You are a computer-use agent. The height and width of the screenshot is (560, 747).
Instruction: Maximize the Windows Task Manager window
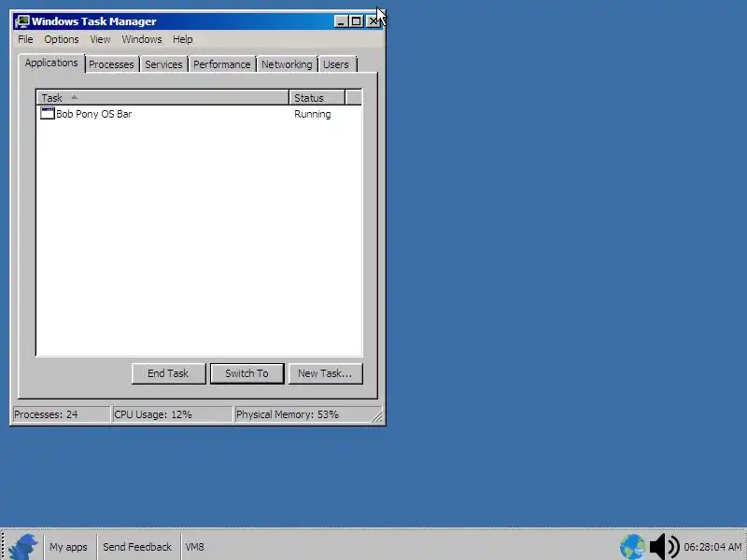[356, 21]
